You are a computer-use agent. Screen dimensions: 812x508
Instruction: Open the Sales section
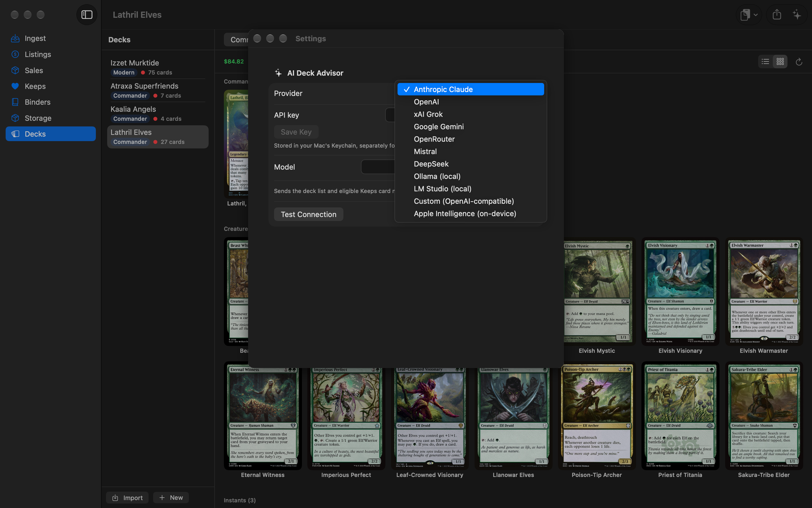(51, 70)
